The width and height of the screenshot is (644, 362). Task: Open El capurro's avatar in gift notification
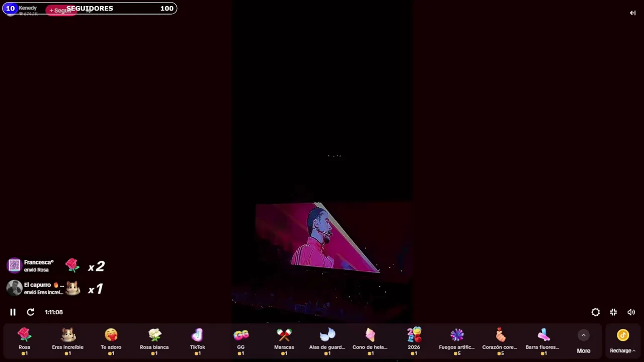(x=14, y=288)
